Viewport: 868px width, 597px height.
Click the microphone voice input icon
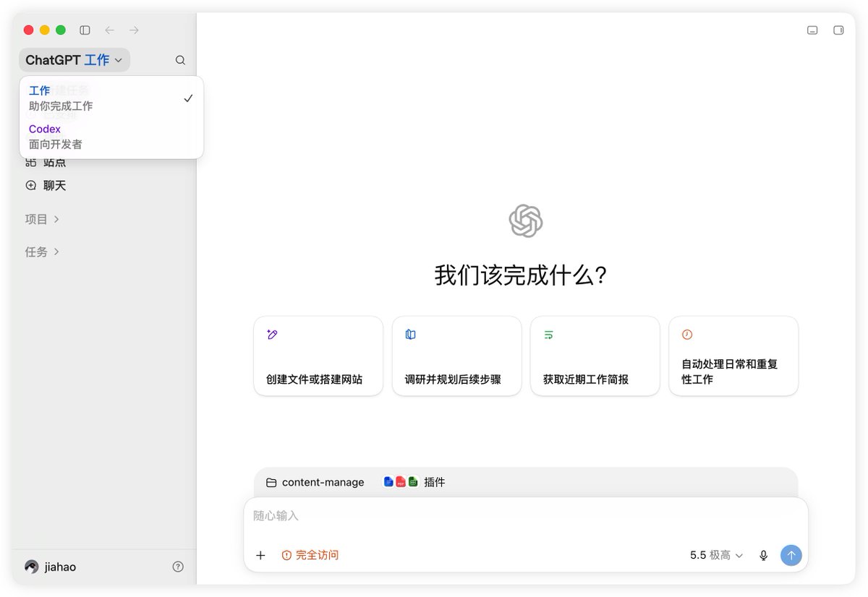(763, 555)
